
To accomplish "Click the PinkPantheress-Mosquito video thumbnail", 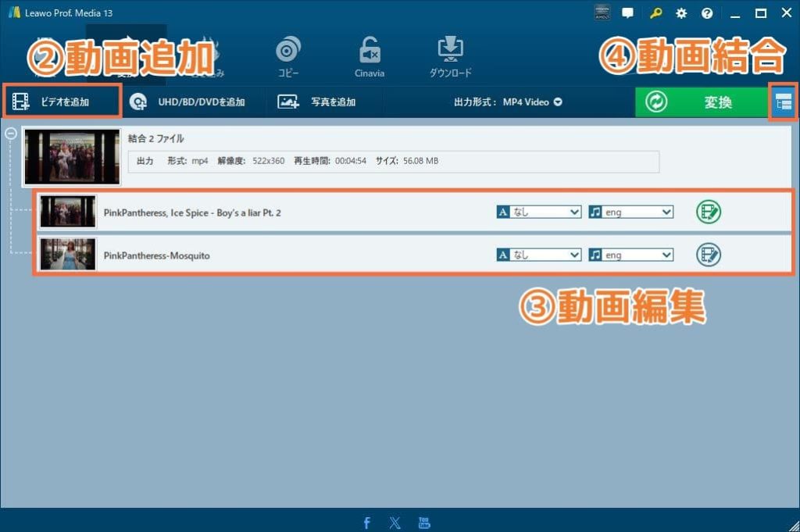I will point(68,255).
